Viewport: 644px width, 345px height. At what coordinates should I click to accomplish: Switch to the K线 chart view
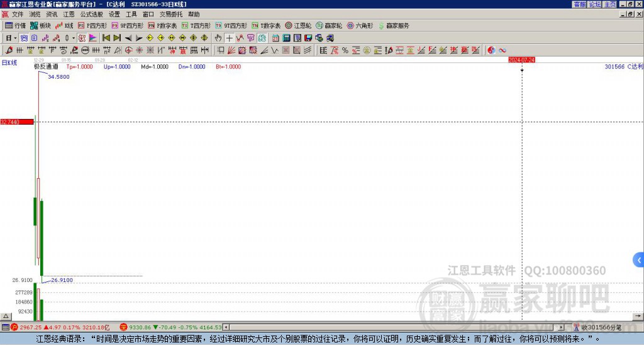[x=64, y=25]
